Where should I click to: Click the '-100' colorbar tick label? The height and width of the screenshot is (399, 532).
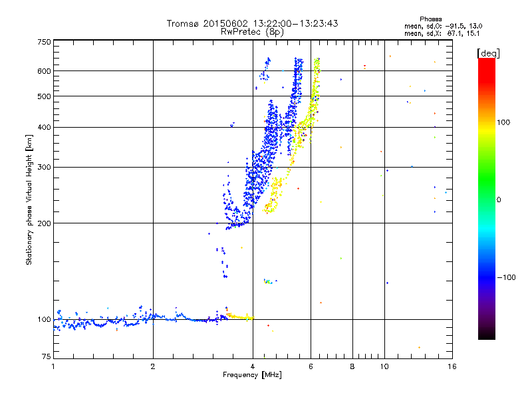(506, 277)
